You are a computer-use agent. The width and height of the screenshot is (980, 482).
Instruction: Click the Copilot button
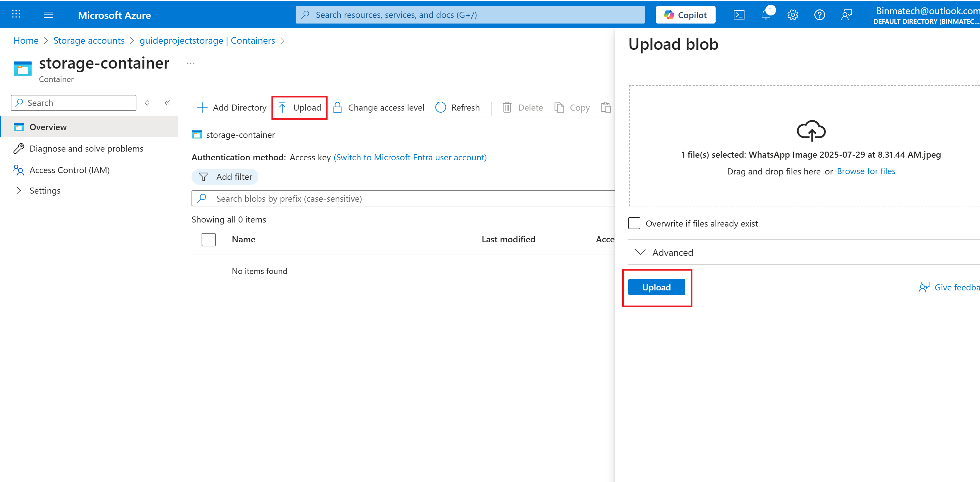[x=685, y=15]
